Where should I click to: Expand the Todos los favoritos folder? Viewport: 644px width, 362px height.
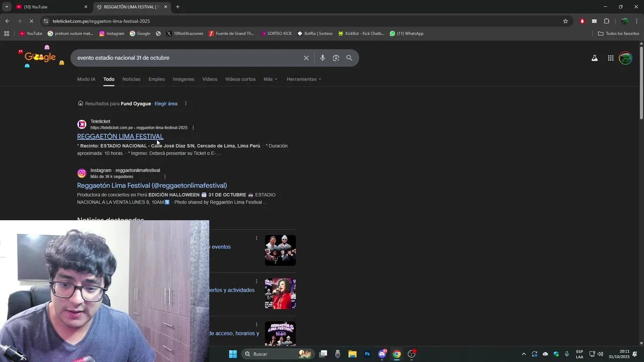[x=619, y=34]
